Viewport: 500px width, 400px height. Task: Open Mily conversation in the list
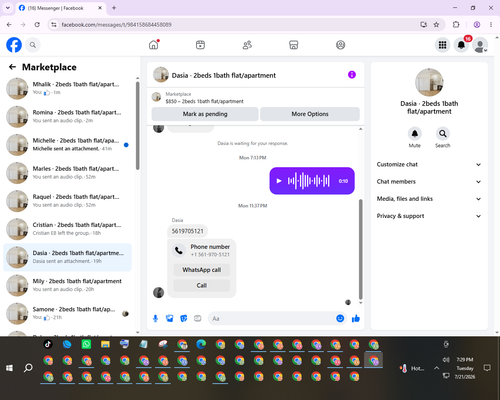67,285
